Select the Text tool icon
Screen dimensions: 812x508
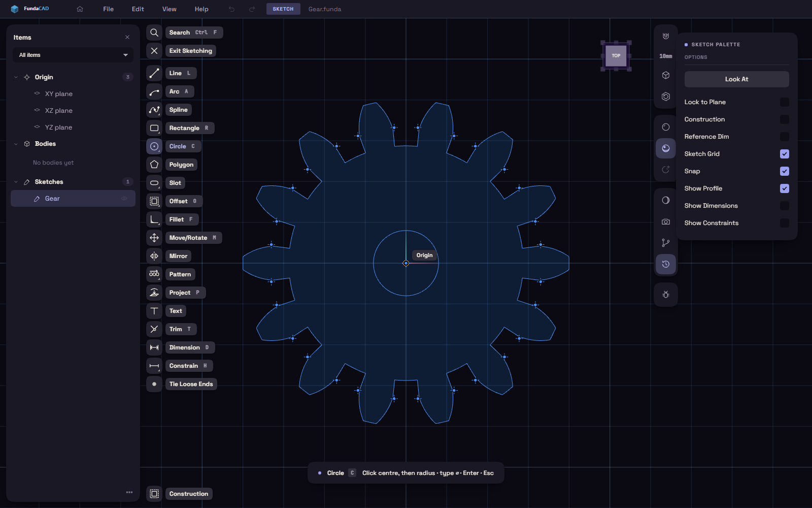pos(154,311)
